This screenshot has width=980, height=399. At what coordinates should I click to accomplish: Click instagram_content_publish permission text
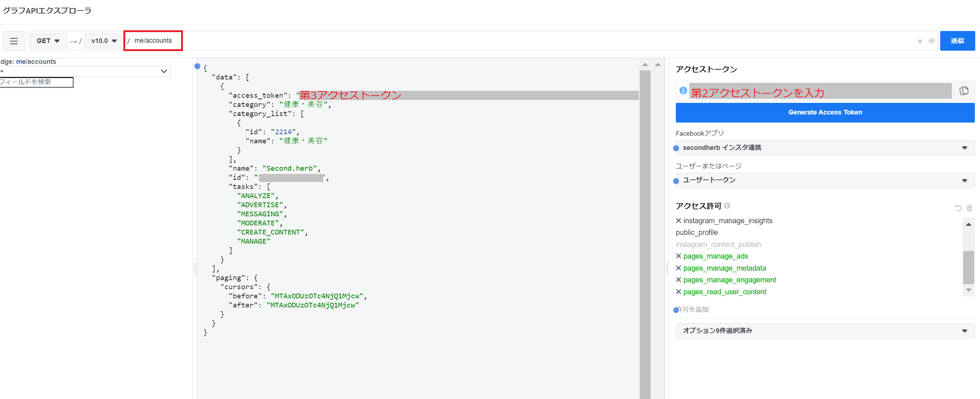[x=718, y=244]
